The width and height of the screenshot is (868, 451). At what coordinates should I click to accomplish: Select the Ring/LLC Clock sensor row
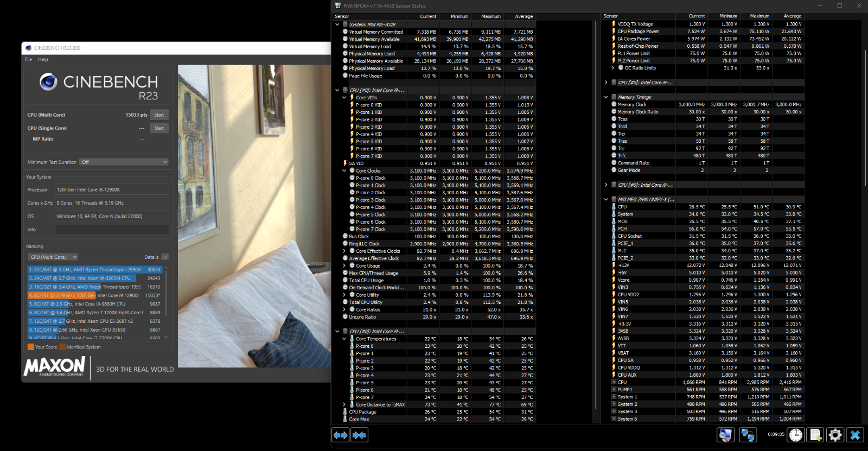[x=434, y=244]
